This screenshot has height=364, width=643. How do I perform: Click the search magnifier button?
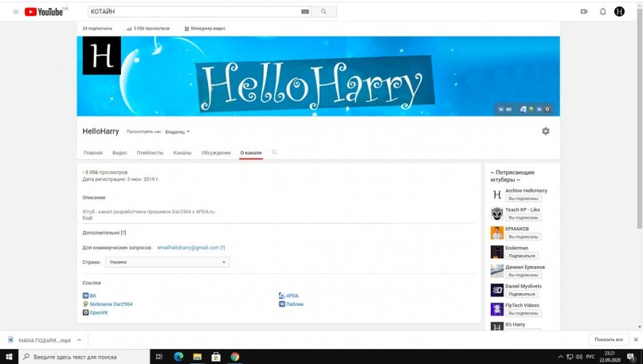324,12
